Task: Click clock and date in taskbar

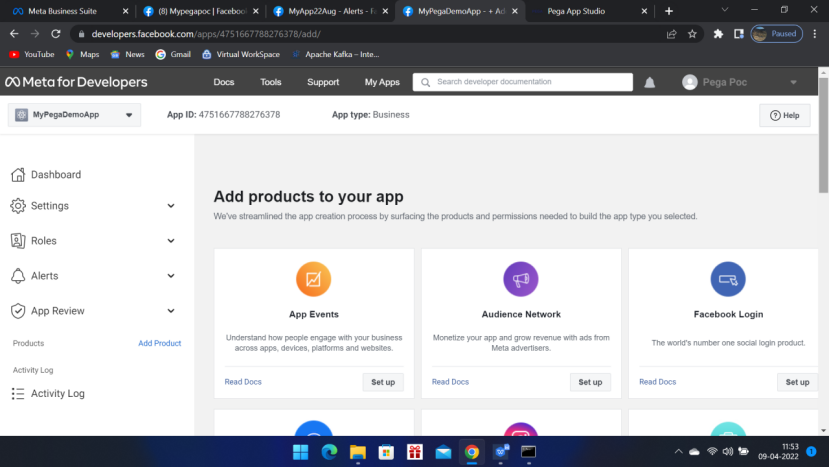Action: tap(778, 452)
